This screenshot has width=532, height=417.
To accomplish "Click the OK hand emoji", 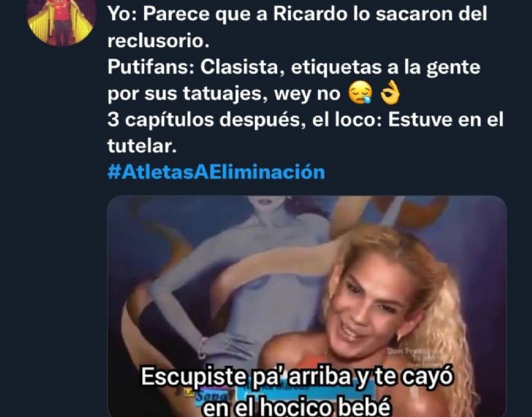I will (x=390, y=93).
